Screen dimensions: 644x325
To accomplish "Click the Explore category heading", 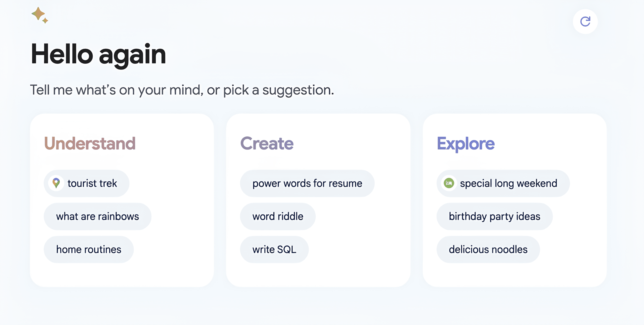I will coord(466,143).
